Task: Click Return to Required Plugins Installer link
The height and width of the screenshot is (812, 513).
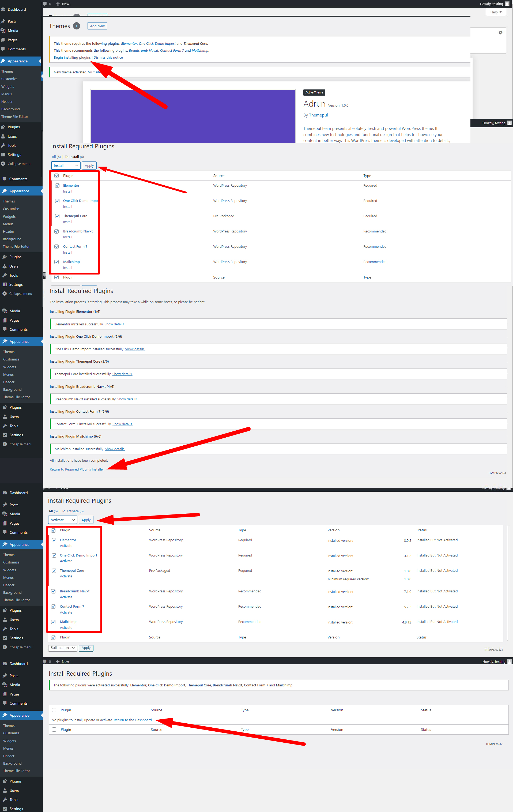Action: click(77, 469)
